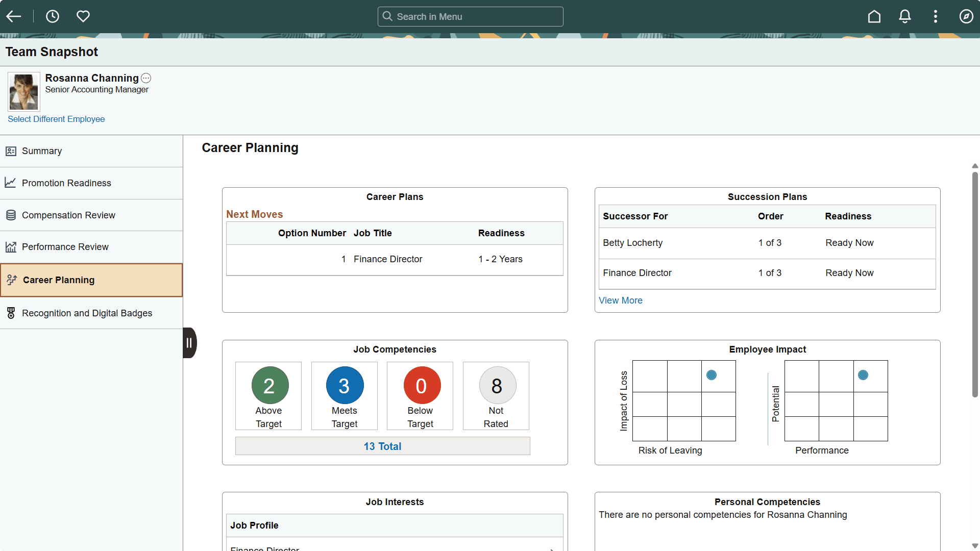This screenshot has width=980, height=551.
Task: Click the Job Profile header
Action: pos(254,525)
